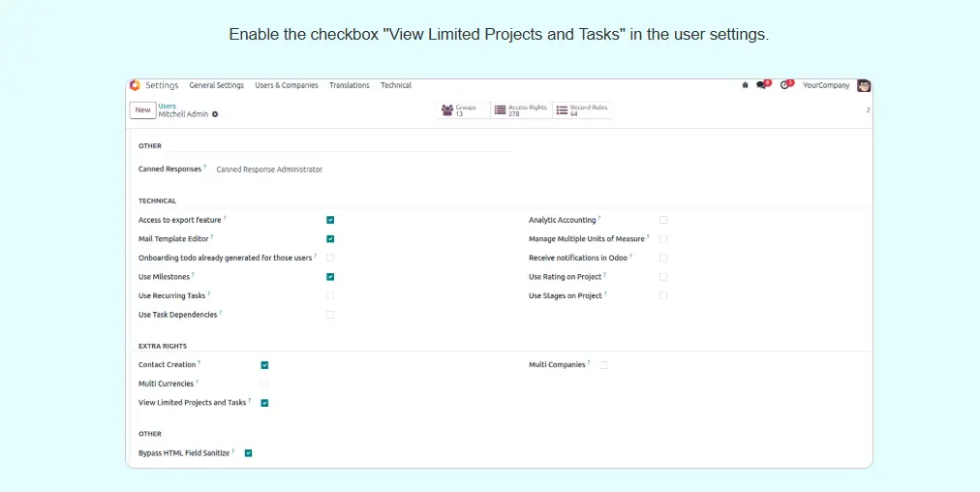Screen dimensions: 980x492
Task: Click the gear icon beside Mitchell Admin
Action: [x=215, y=114]
